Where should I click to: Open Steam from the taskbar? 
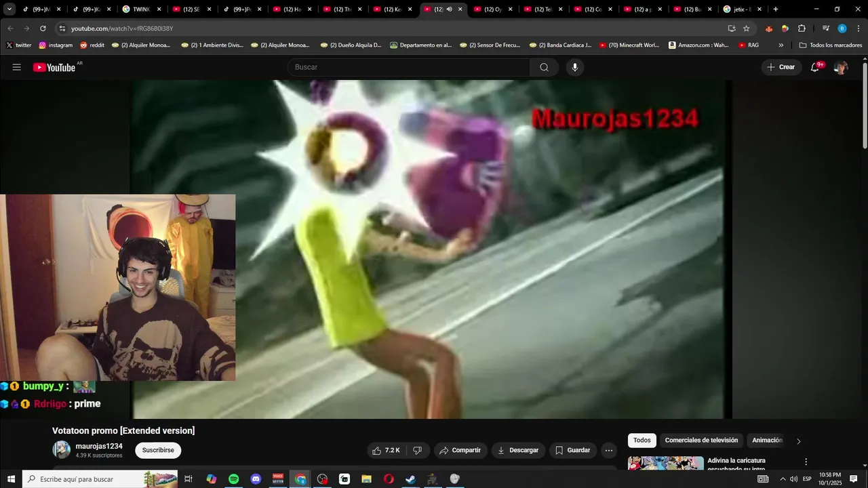pyautogui.click(x=411, y=479)
